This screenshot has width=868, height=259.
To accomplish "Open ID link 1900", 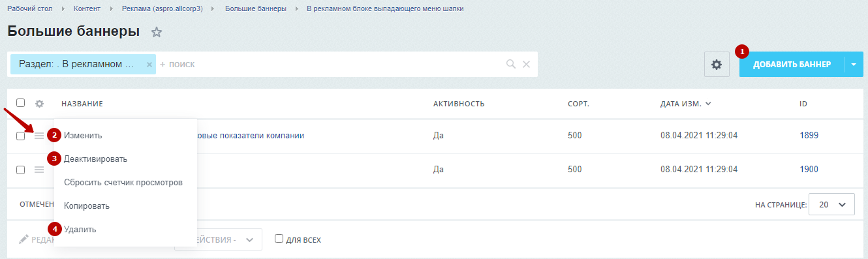I will click(809, 170).
